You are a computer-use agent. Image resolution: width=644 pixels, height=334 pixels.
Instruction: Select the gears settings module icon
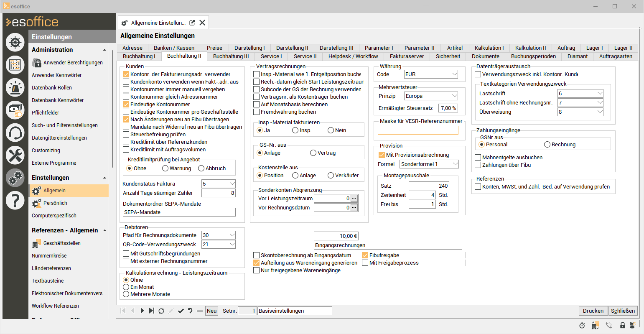click(x=15, y=178)
